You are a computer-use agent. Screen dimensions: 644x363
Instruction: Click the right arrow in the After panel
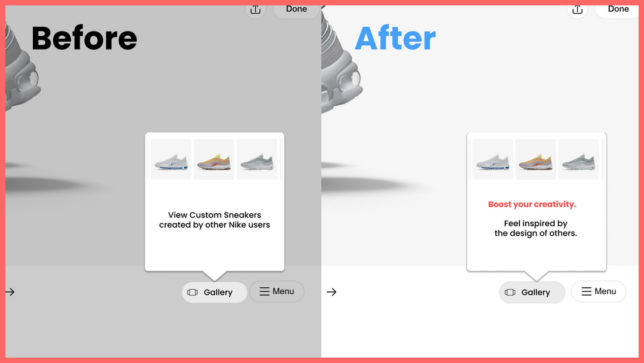point(332,292)
